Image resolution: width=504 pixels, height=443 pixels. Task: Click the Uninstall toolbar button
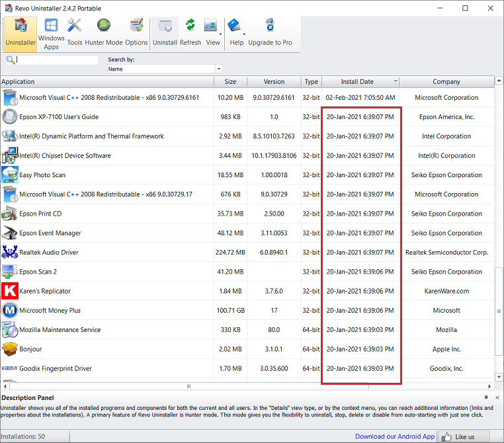coord(165,33)
